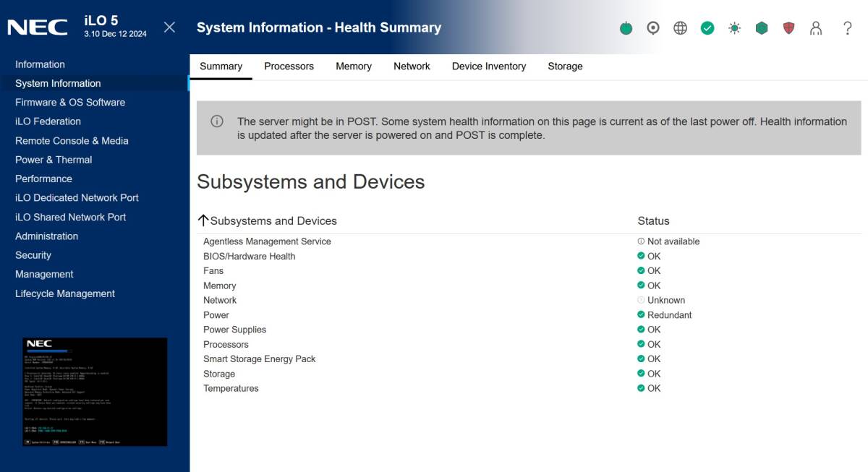The height and width of the screenshot is (472, 868).
Task: Open help with the question mark icon
Action: [847, 28]
